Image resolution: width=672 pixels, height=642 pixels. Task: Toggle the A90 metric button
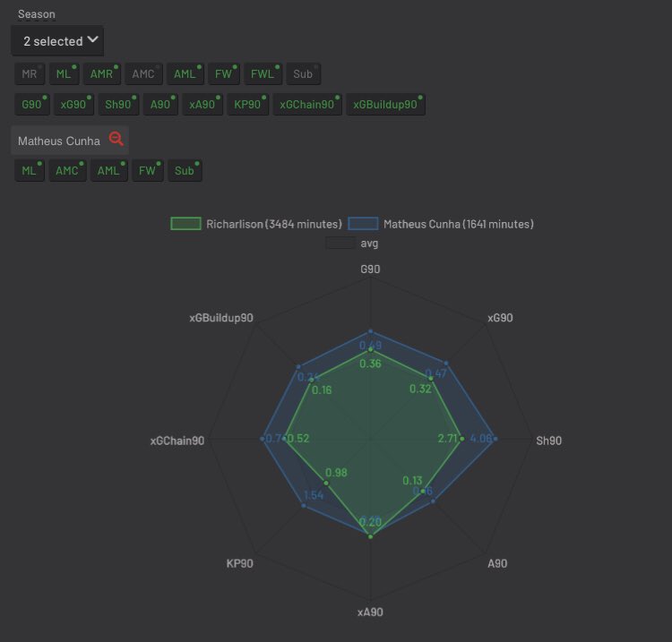pos(160,105)
